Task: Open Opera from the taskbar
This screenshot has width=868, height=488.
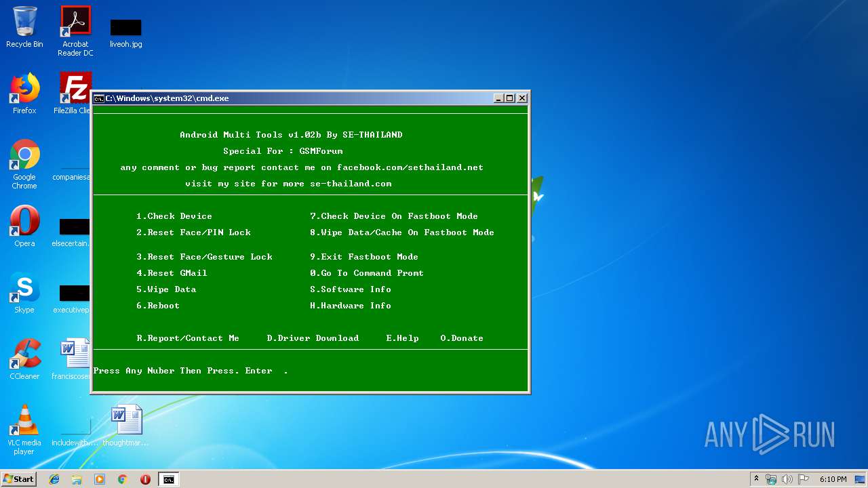Action: pyautogui.click(x=145, y=479)
